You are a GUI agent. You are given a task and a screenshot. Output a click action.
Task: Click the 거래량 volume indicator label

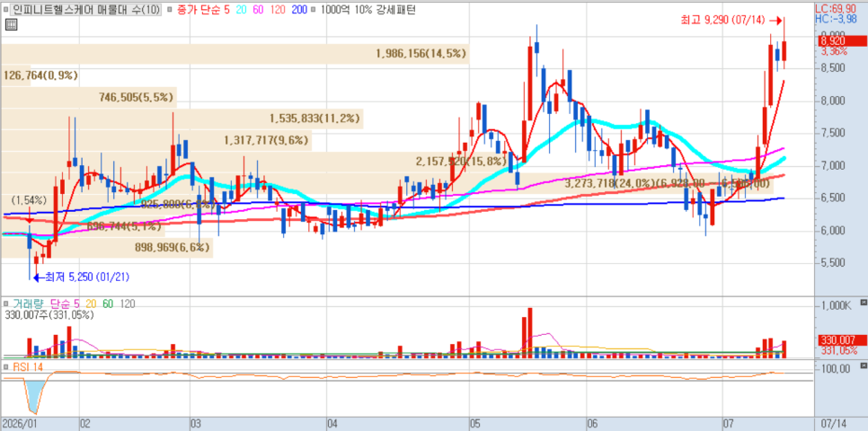[x=28, y=303]
